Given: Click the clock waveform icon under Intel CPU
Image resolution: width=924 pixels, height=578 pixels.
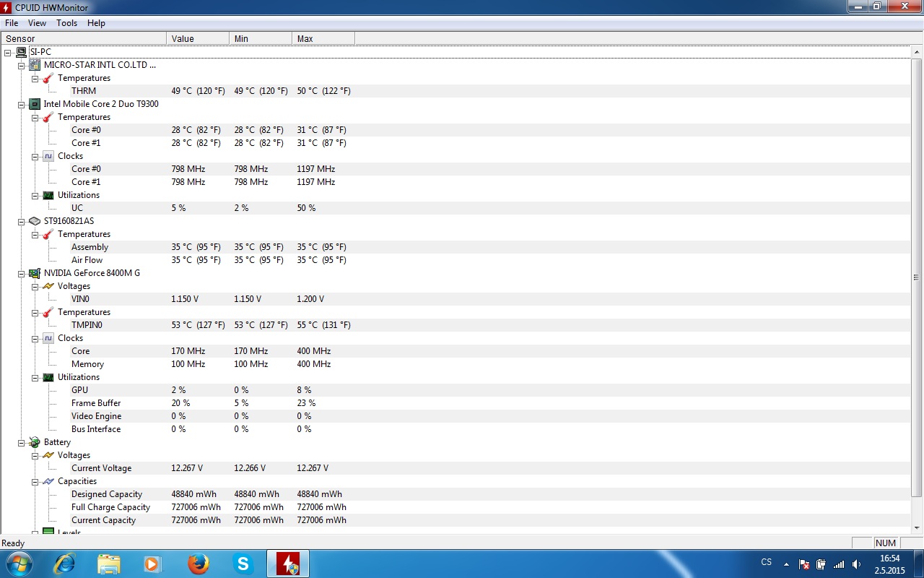Looking at the screenshot, I should 48,156.
